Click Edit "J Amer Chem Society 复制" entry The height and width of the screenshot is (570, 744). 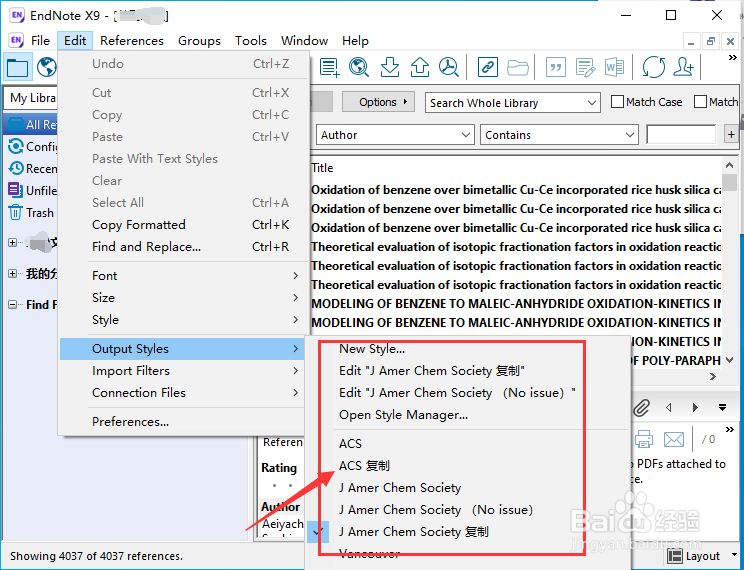tap(431, 371)
